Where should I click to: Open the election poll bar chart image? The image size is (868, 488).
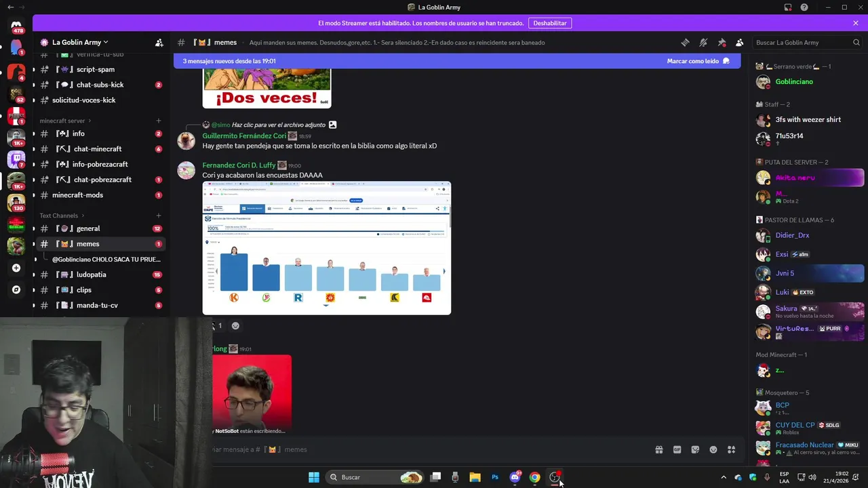pos(326,248)
